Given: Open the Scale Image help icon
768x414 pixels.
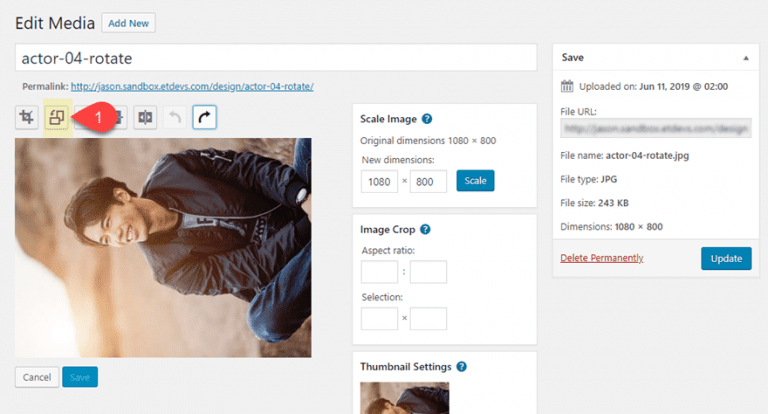Looking at the screenshot, I should 427,119.
